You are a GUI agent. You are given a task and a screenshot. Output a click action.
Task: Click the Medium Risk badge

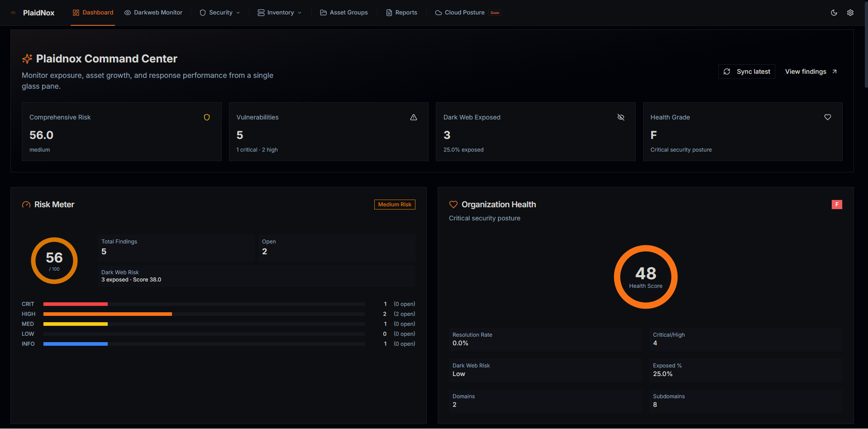[394, 204]
